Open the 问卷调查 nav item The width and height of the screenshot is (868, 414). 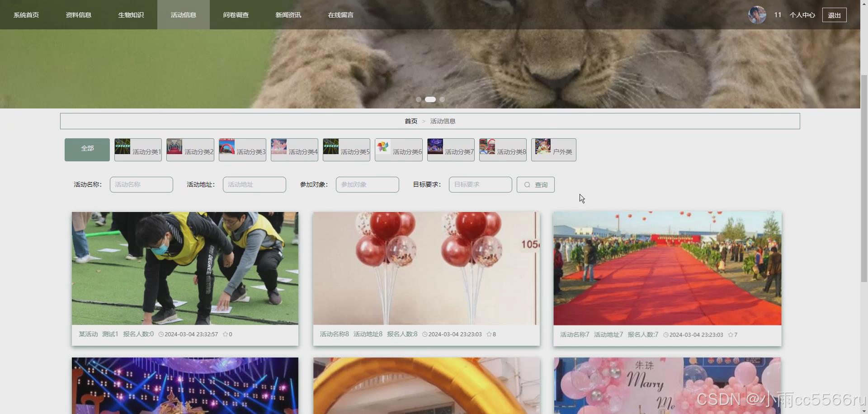236,15
